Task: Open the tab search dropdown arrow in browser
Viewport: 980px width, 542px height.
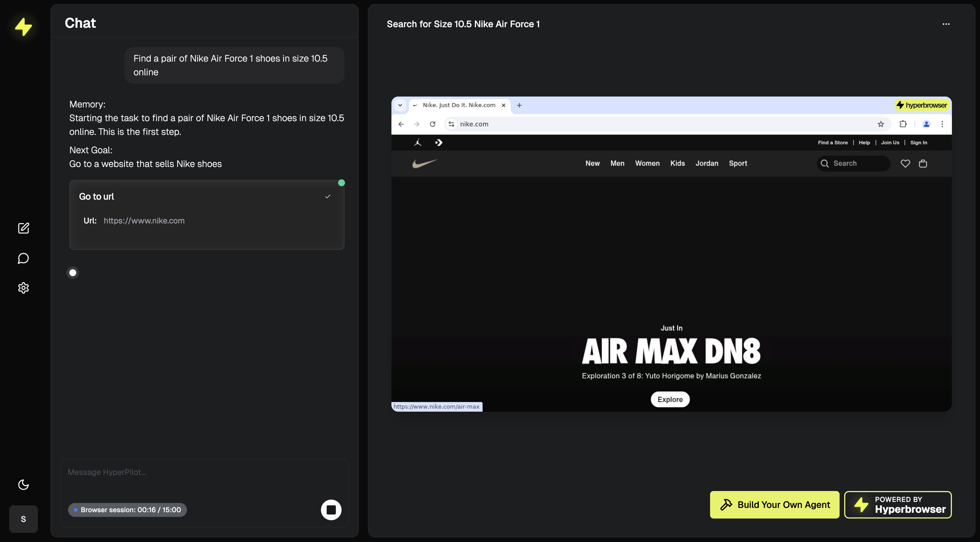Action: coord(400,105)
